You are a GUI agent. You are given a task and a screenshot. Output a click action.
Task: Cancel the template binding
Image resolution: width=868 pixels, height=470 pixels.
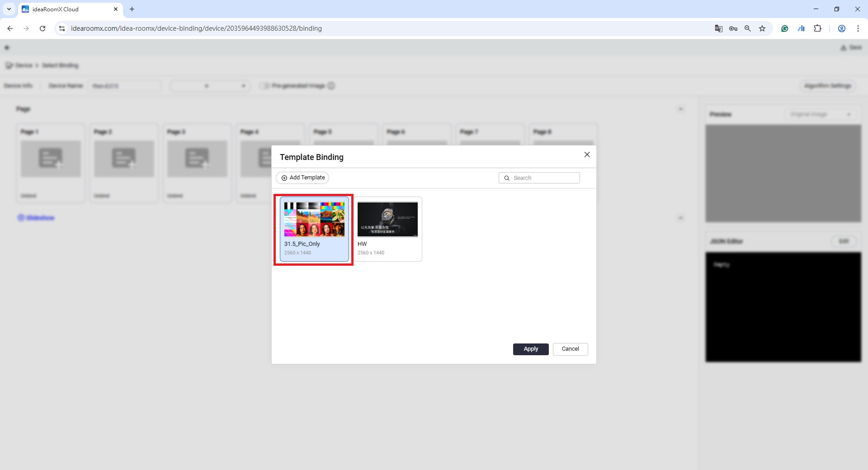[570, 349]
